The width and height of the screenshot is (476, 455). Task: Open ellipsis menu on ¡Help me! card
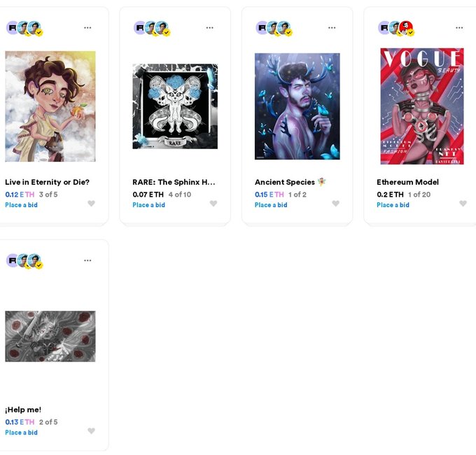pos(87,260)
